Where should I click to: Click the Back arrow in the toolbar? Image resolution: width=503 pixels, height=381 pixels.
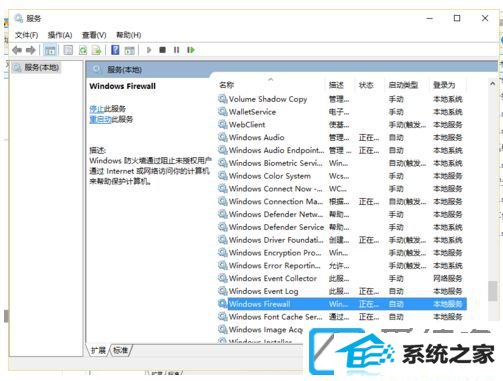[17, 50]
